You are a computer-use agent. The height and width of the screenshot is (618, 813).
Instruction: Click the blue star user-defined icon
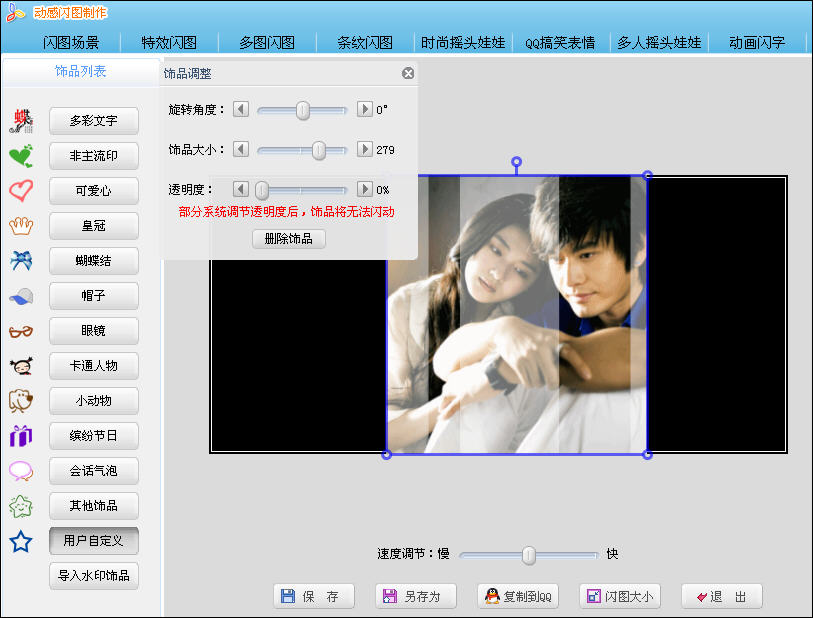pyautogui.click(x=21, y=541)
